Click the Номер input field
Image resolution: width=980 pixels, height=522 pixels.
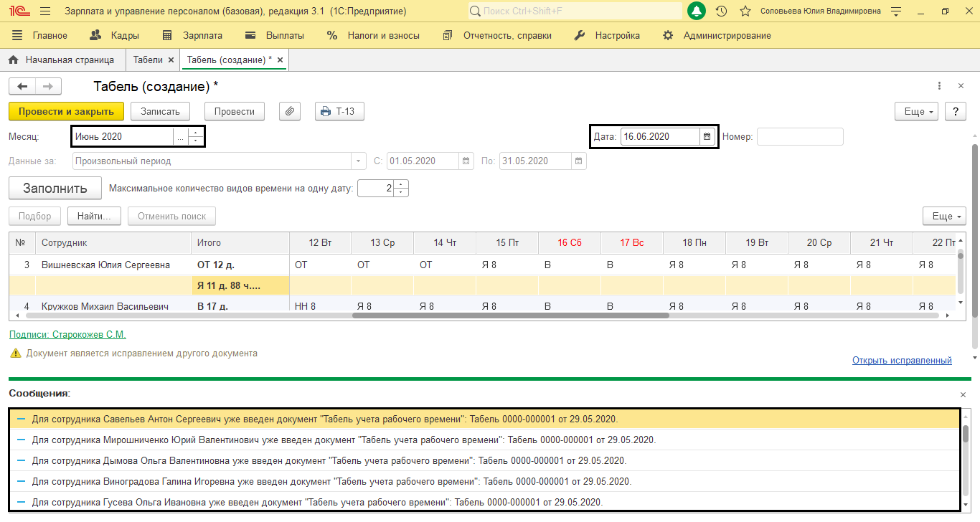(x=800, y=136)
